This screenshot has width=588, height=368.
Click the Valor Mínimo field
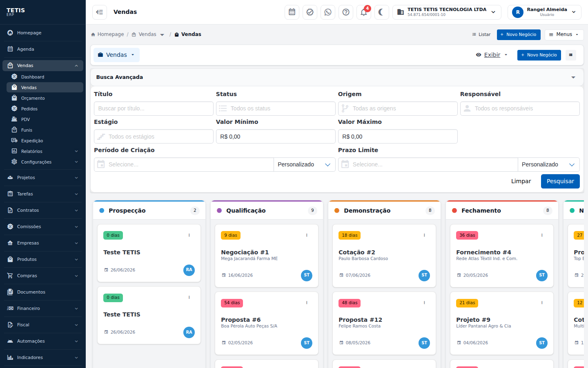point(276,137)
